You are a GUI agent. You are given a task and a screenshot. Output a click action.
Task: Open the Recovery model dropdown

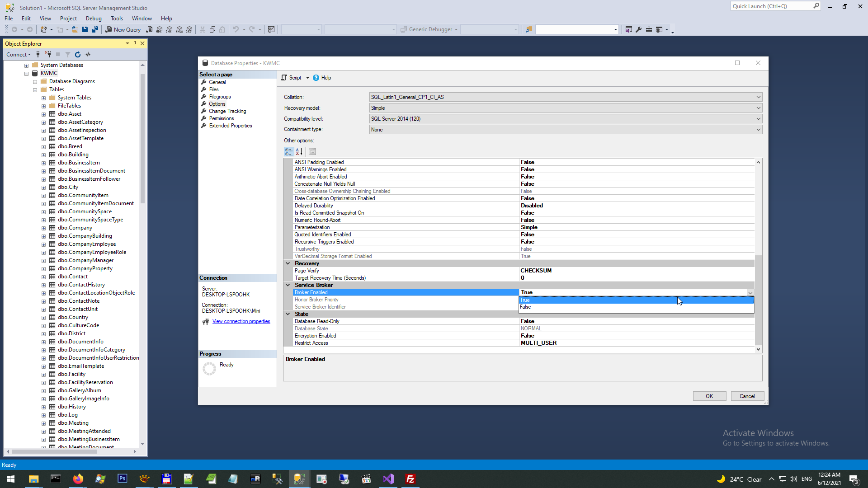758,108
